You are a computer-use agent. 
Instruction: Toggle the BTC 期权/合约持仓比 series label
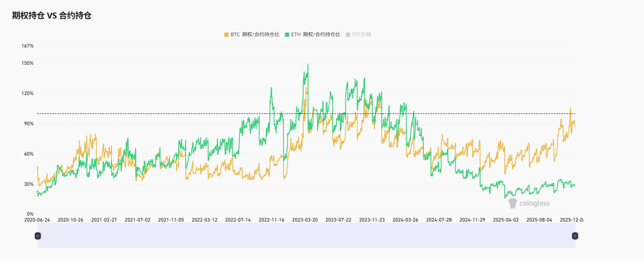255,34
